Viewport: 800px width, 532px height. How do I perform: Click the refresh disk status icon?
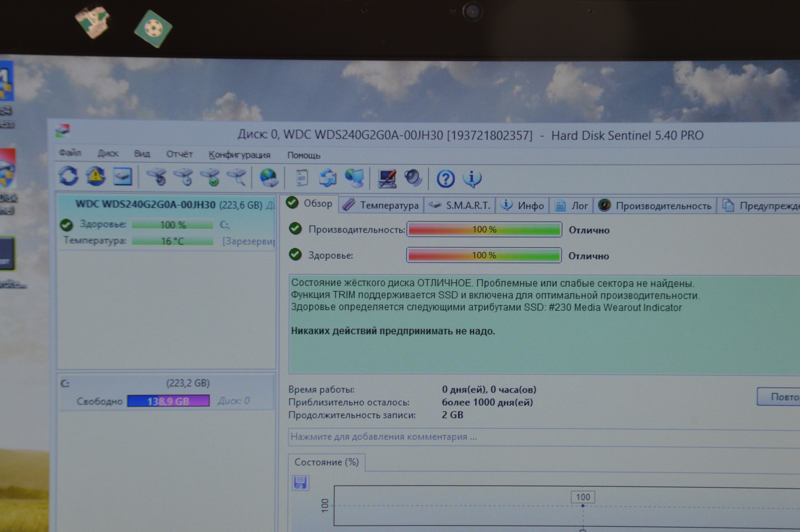pyautogui.click(x=68, y=176)
